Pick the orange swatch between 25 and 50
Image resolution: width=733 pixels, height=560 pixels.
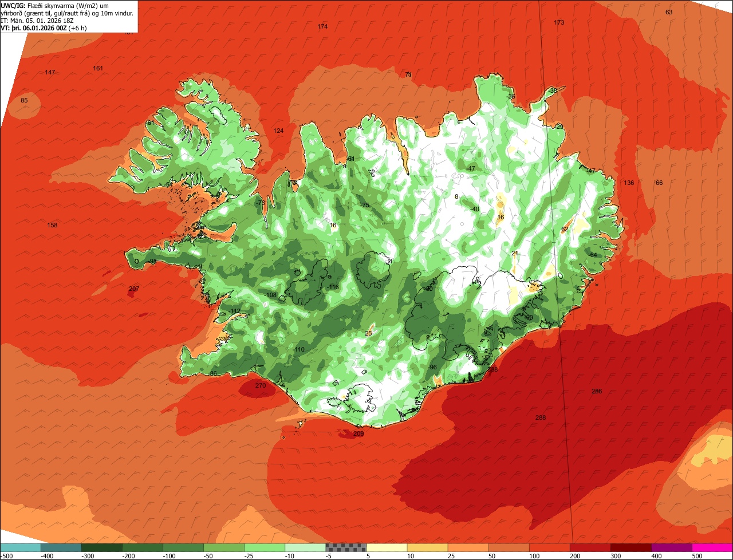468,547
